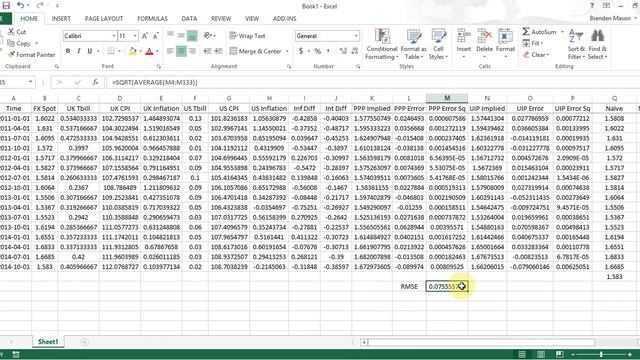Click the Font Color red A
The image size is (640, 360).
[149, 51]
